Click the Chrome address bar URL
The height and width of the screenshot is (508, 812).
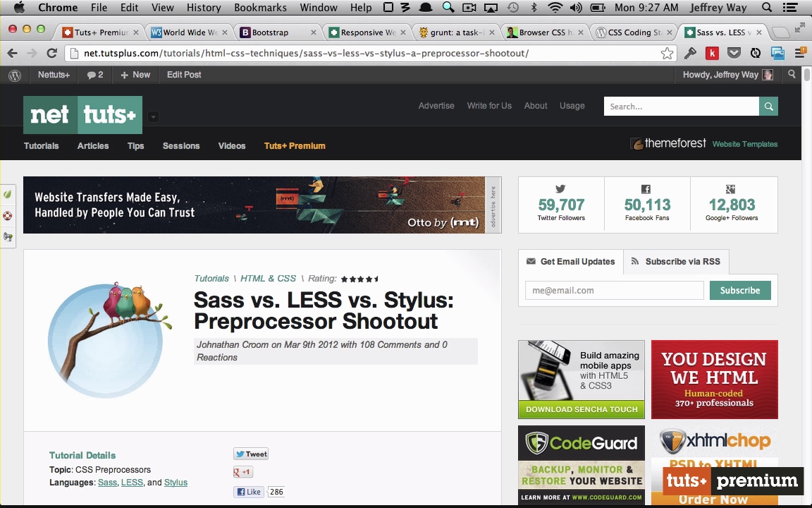coord(305,54)
